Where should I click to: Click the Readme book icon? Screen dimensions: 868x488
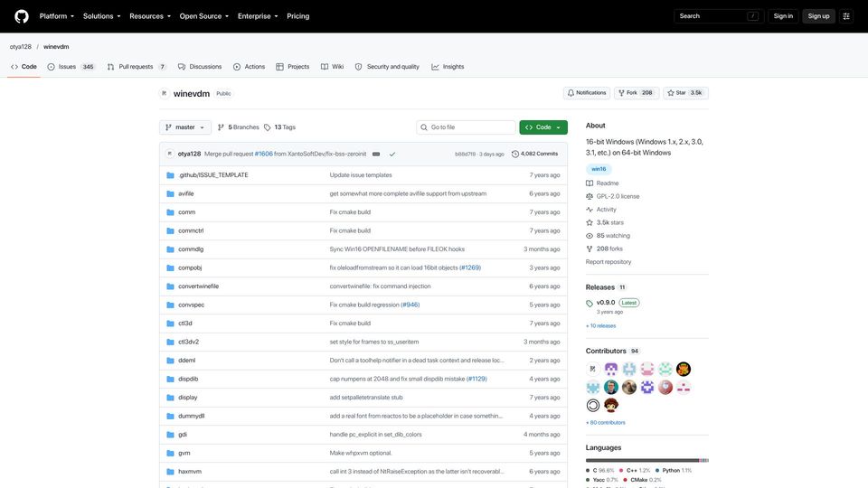point(590,183)
